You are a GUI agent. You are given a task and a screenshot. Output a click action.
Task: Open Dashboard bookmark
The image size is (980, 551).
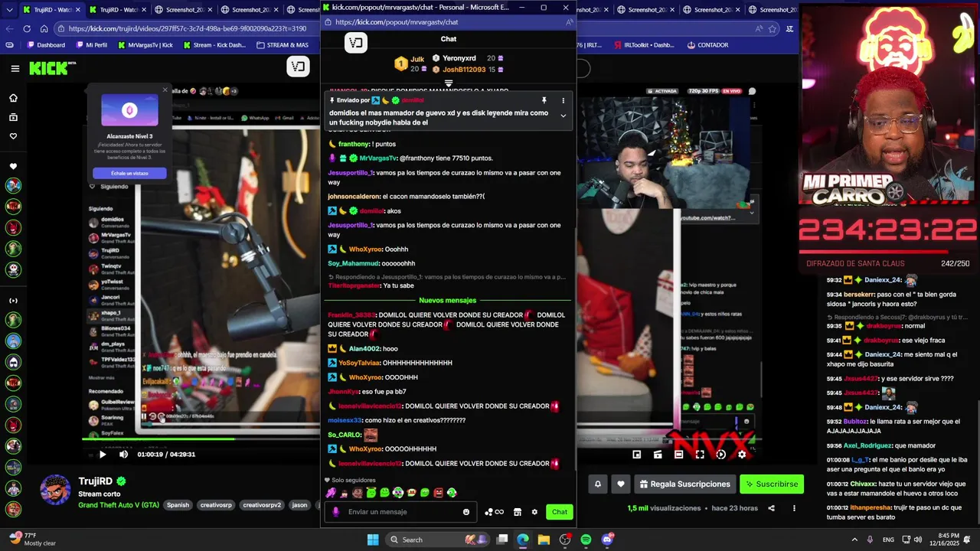pyautogui.click(x=45, y=45)
